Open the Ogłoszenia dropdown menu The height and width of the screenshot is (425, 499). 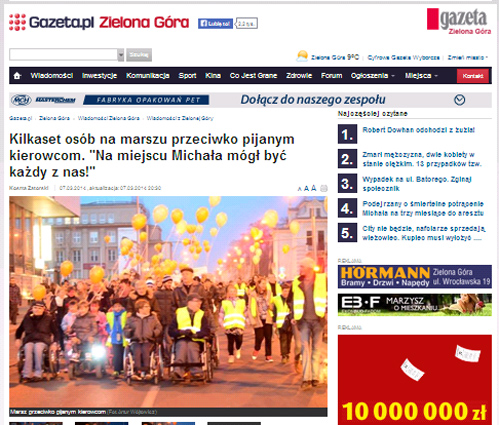372,76
